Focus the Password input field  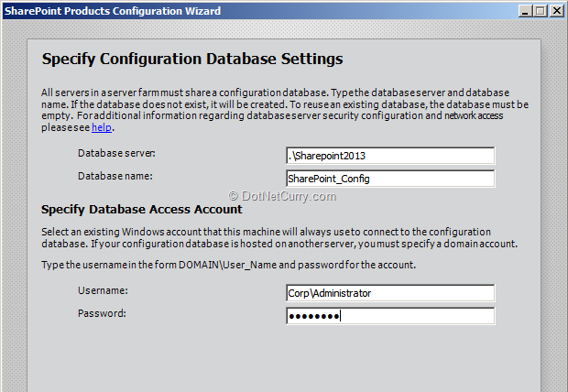click(x=390, y=316)
